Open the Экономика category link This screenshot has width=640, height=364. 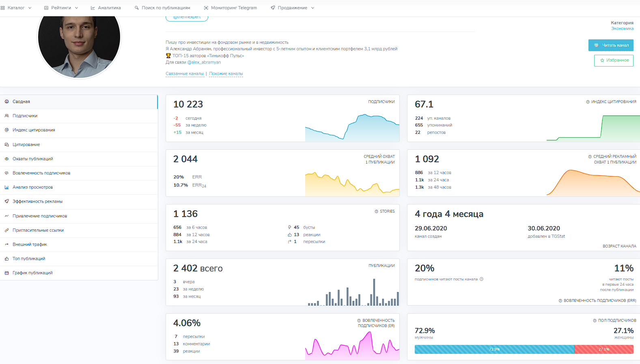coord(622,29)
